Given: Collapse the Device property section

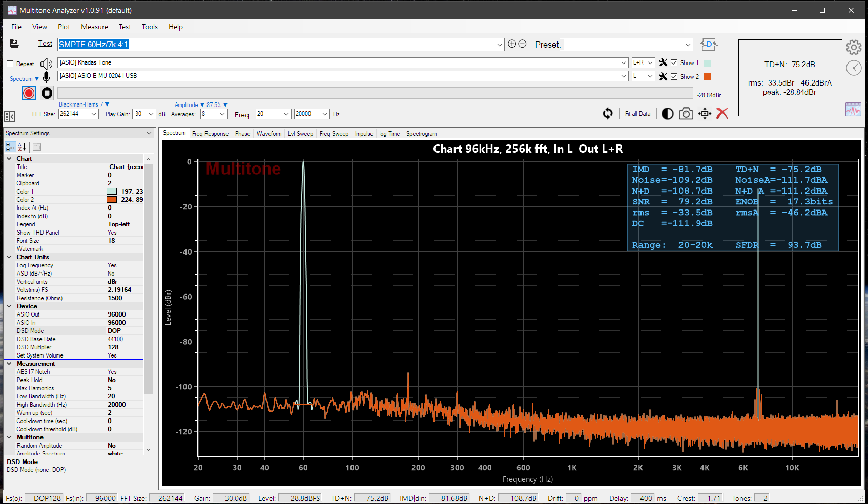Looking at the screenshot, I should coord(9,306).
